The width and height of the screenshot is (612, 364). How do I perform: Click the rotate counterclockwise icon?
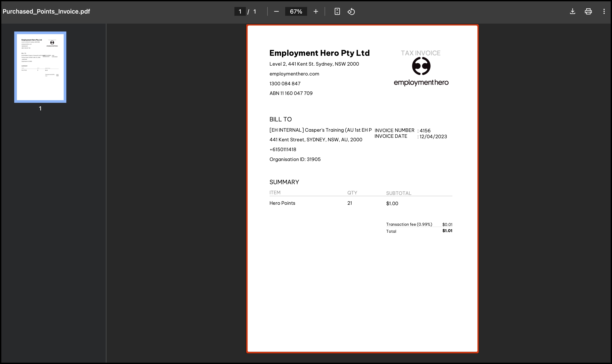[x=351, y=12]
